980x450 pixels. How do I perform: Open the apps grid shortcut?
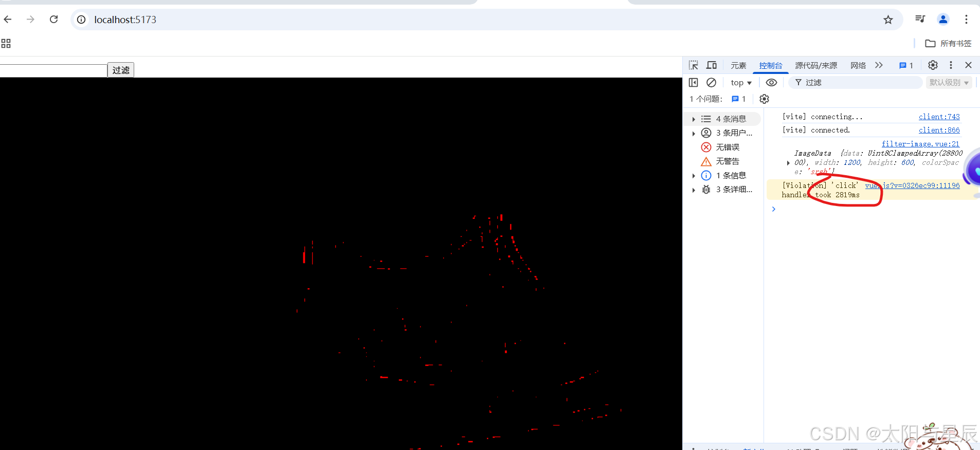click(6, 44)
